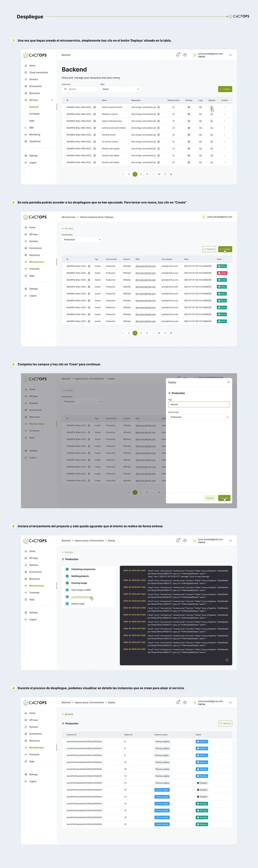The width and height of the screenshot is (258, 868).
Task: Open Environment Production dropdown on deploys list screen
Action: point(82,240)
